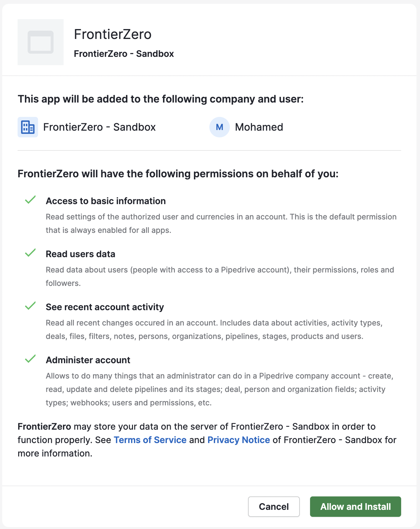The width and height of the screenshot is (420, 529).
Task: Click the Mohamed user avatar
Action: (219, 127)
